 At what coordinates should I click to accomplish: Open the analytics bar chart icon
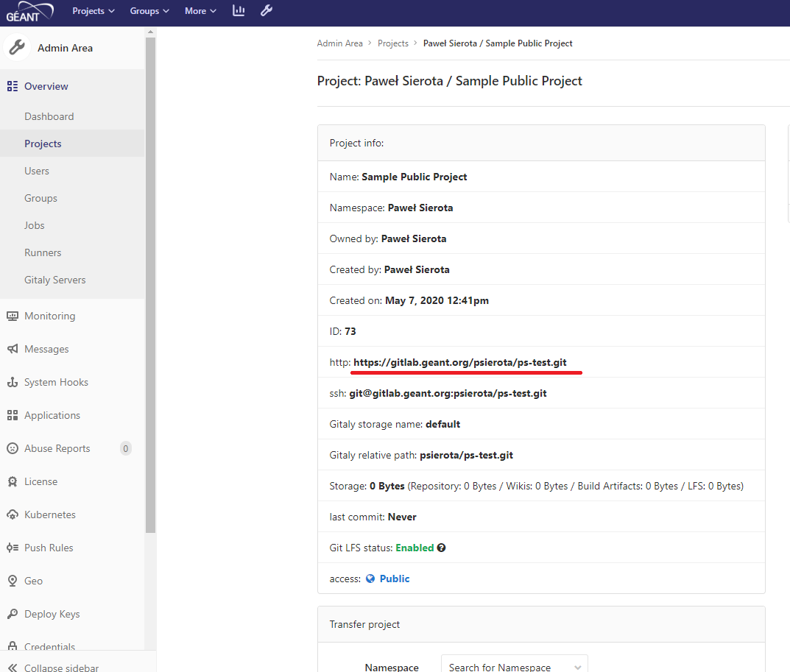click(239, 10)
